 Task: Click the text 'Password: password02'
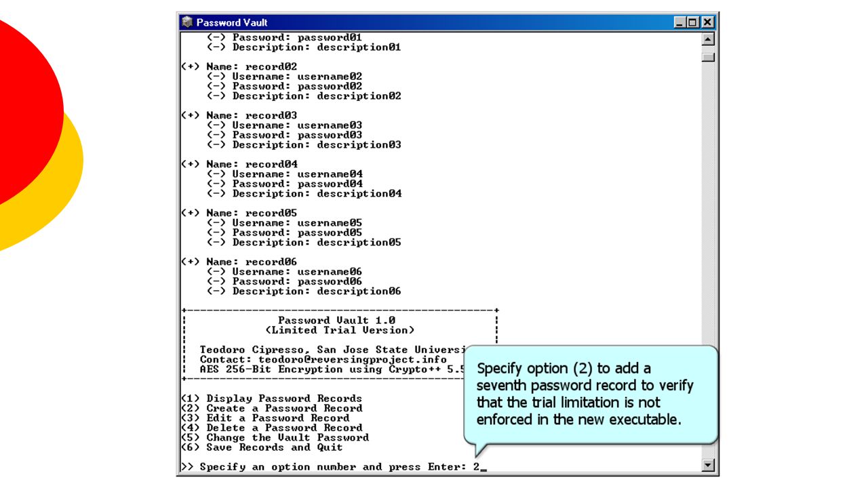pyautogui.click(x=297, y=86)
